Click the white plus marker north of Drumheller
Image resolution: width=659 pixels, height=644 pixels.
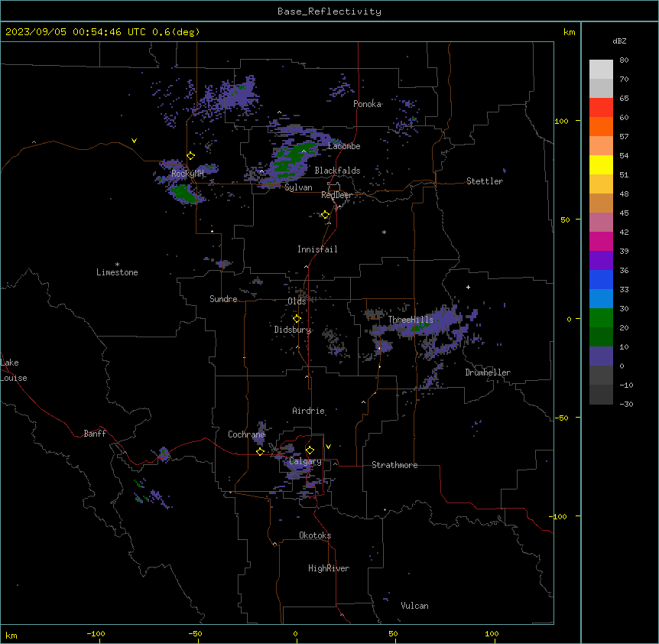click(468, 287)
